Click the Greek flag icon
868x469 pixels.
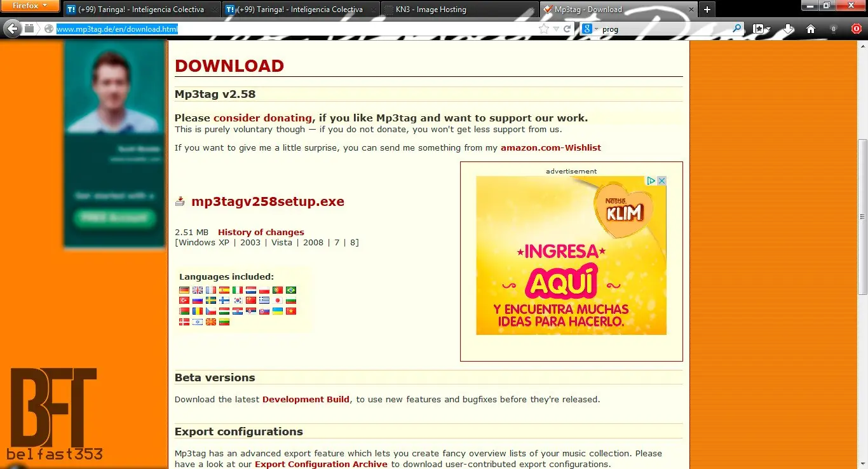[x=264, y=301]
